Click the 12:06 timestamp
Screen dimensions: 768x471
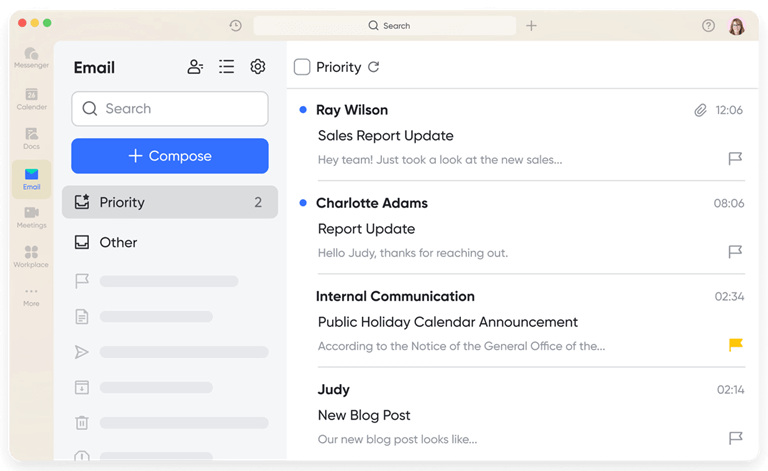click(729, 110)
